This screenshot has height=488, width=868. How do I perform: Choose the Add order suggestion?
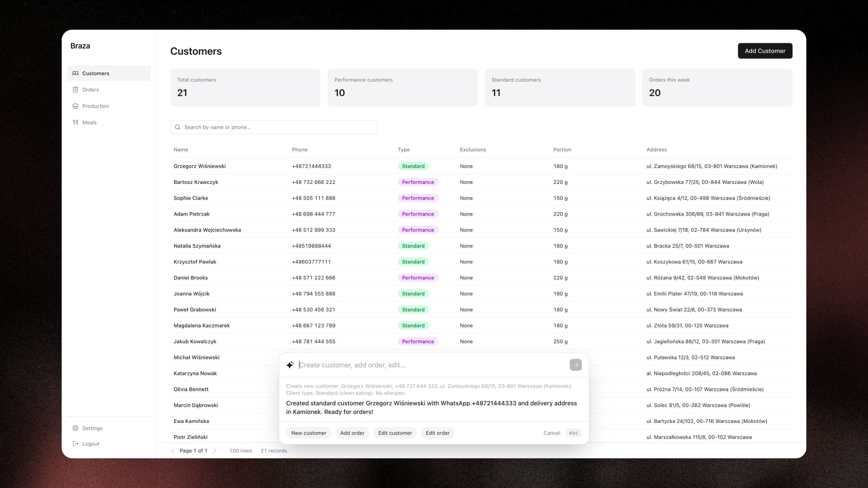352,433
